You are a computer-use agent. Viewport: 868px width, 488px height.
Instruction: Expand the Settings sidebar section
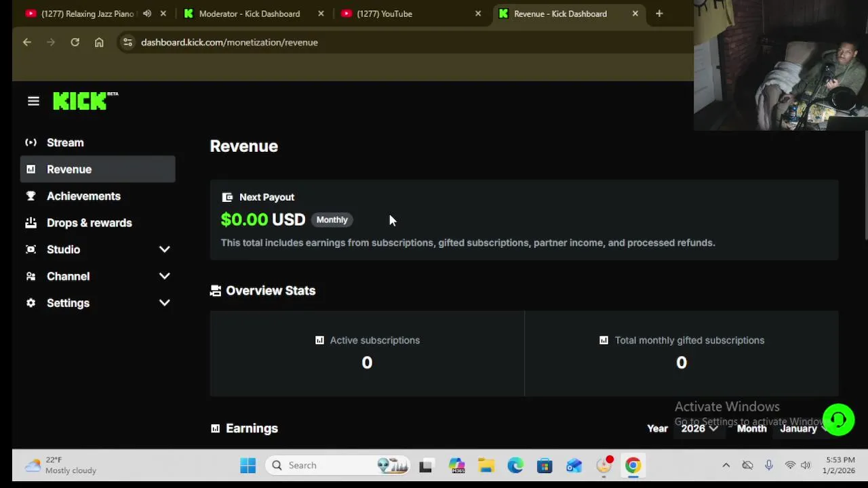click(x=164, y=303)
